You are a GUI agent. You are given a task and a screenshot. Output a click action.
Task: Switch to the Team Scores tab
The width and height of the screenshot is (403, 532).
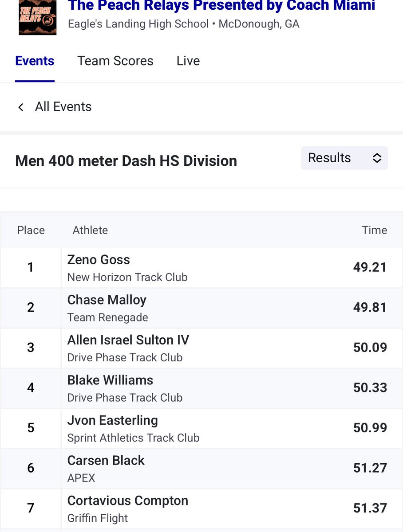click(115, 61)
